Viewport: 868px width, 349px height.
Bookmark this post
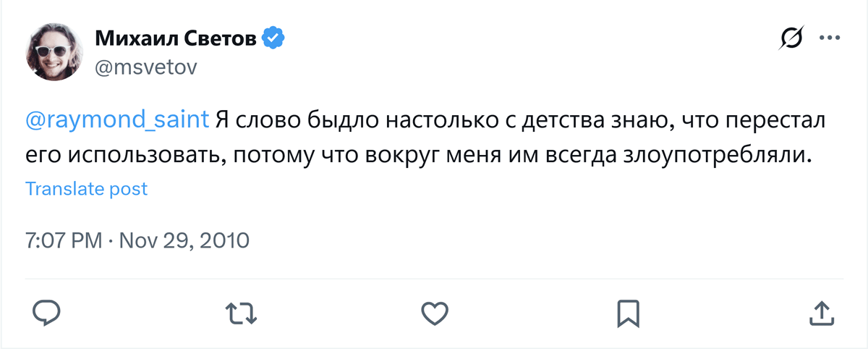point(626,313)
